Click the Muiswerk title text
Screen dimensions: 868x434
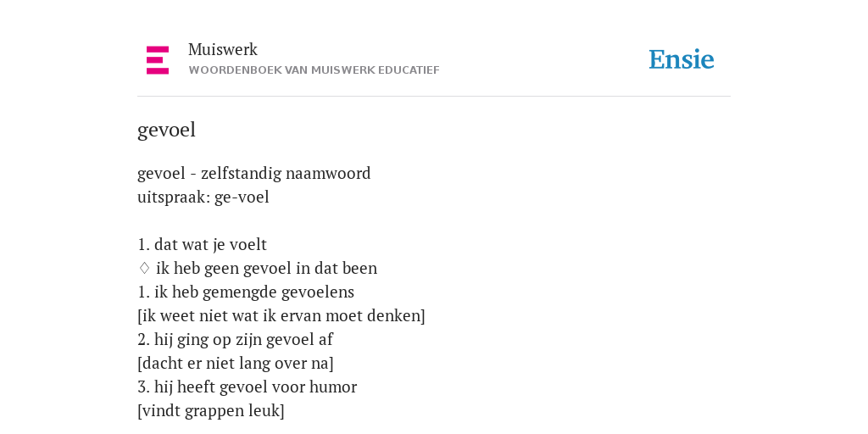pos(223,50)
